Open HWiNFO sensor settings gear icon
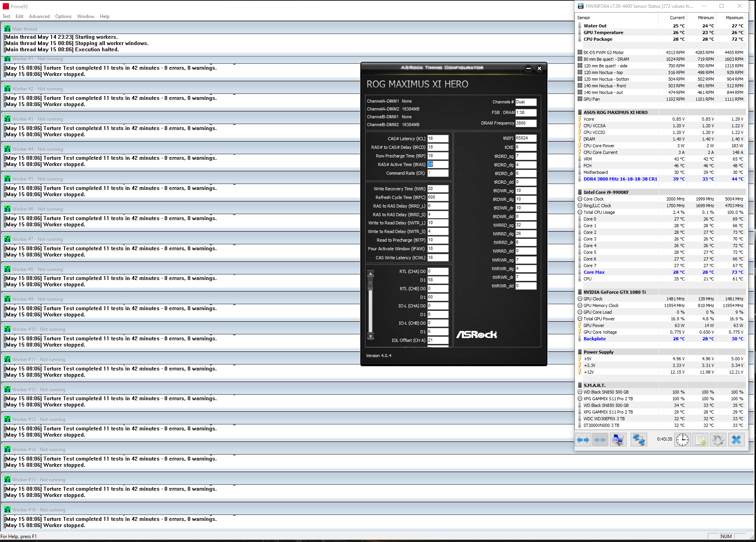 click(718, 440)
